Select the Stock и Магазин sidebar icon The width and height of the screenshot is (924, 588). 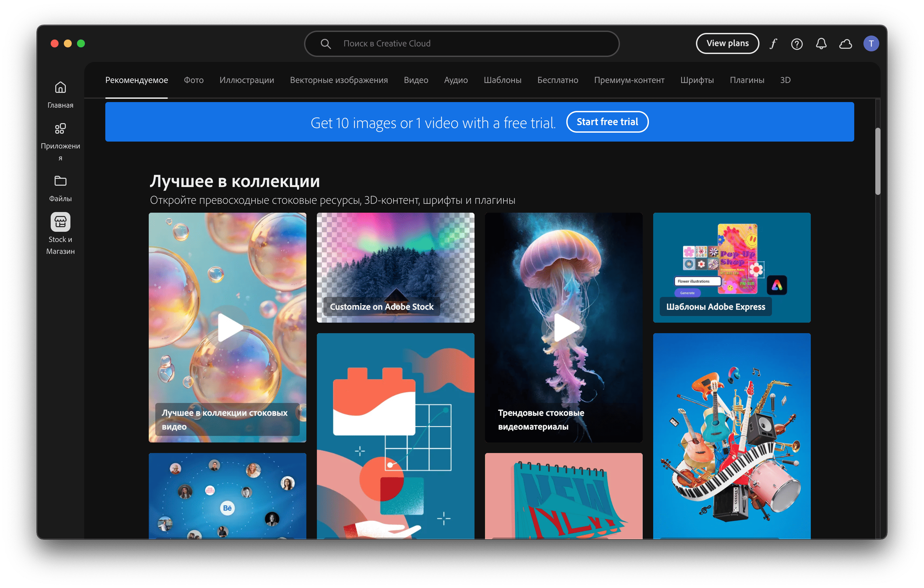pos(60,222)
